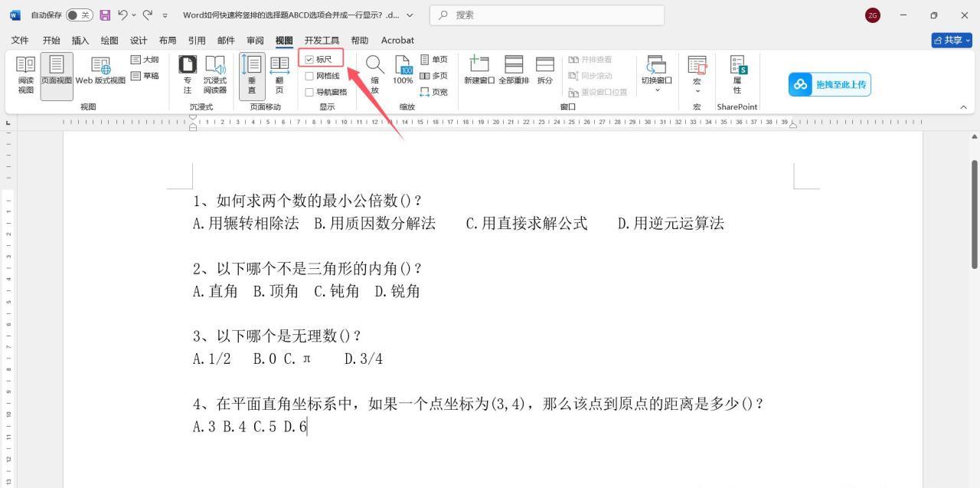The height and width of the screenshot is (488, 980).
Task: Open the document title dropdown arrow
Action: pos(410,15)
